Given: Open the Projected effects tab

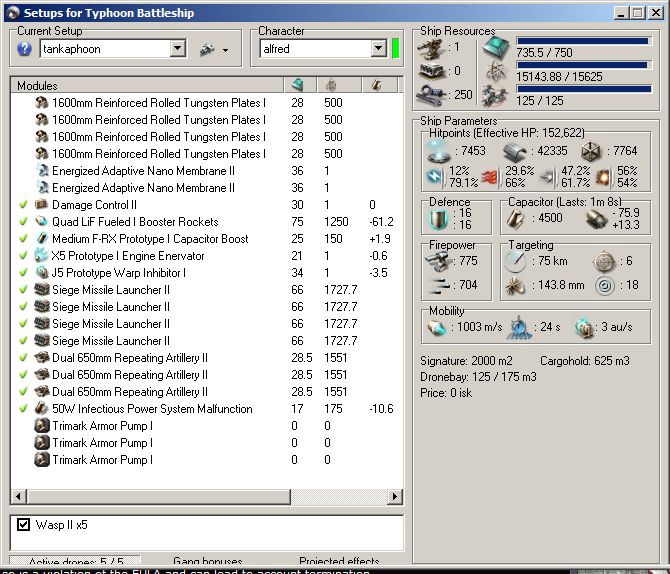Looking at the screenshot, I should coord(339,560).
